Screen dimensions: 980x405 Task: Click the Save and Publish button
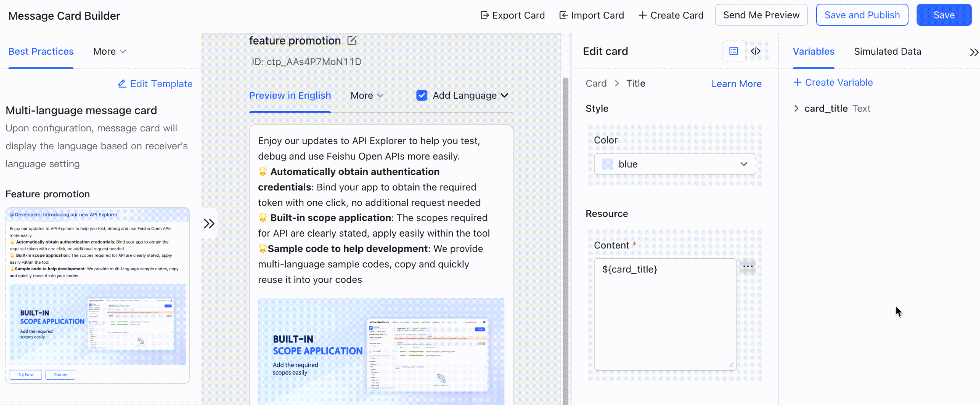coord(862,15)
